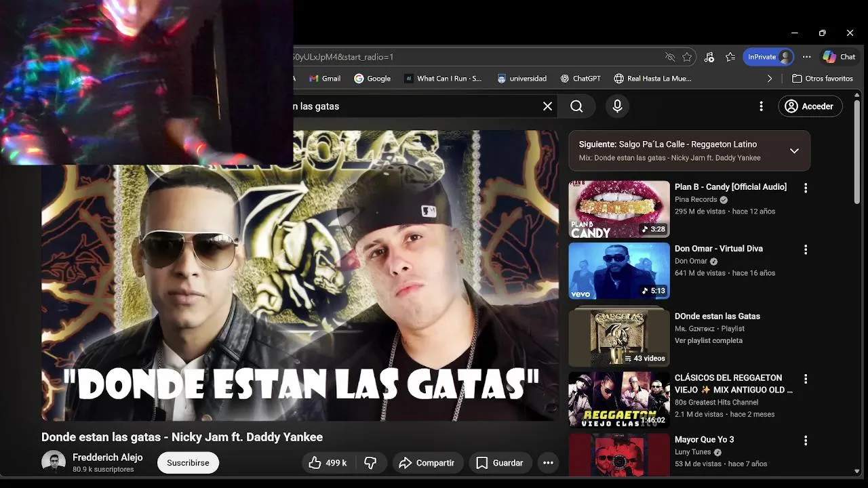
Task: Open the DOnde estan las Gatas playlist thumbnail
Action: point(619,337)
